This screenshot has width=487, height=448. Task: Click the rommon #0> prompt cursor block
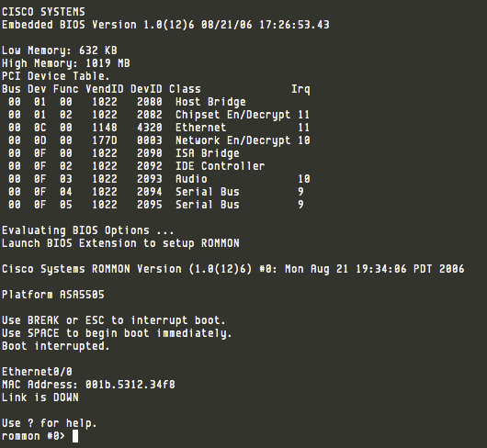pyautogui.click(x=75, y=436)
